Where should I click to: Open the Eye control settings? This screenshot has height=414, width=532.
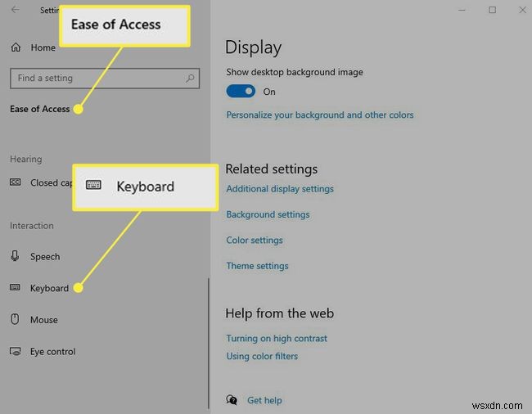52,352
